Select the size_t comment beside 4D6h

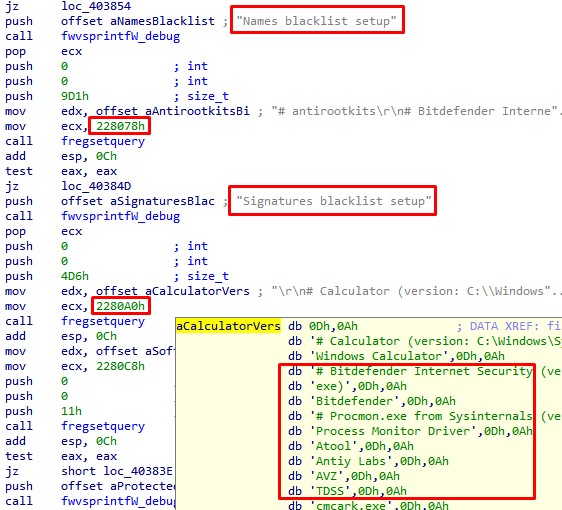click(x=208, y=276)
